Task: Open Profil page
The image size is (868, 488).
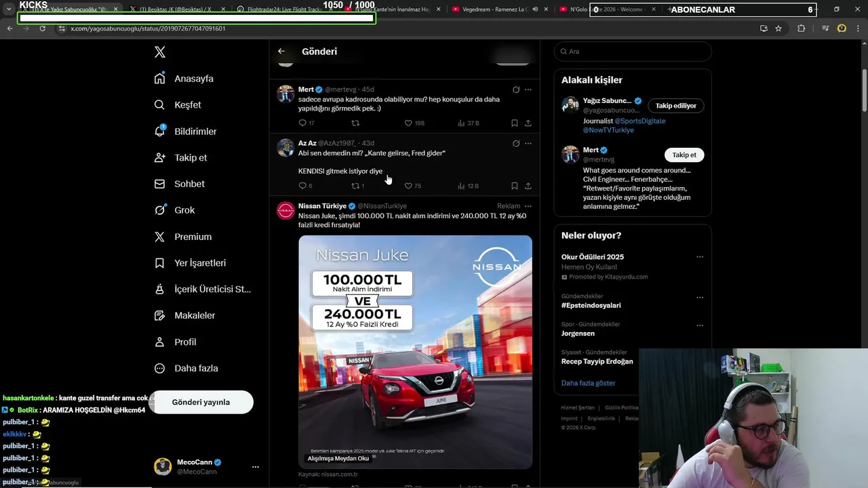Action: [x=176, y=342]
